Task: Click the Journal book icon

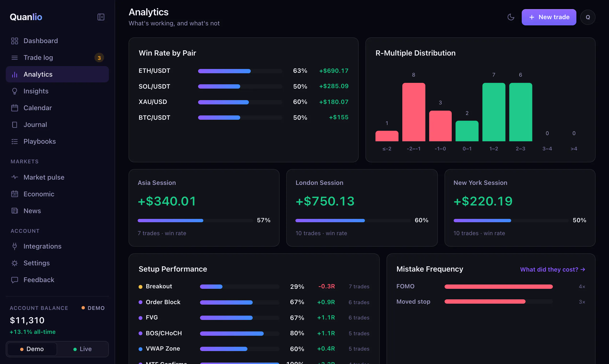Action: [14, 125]
